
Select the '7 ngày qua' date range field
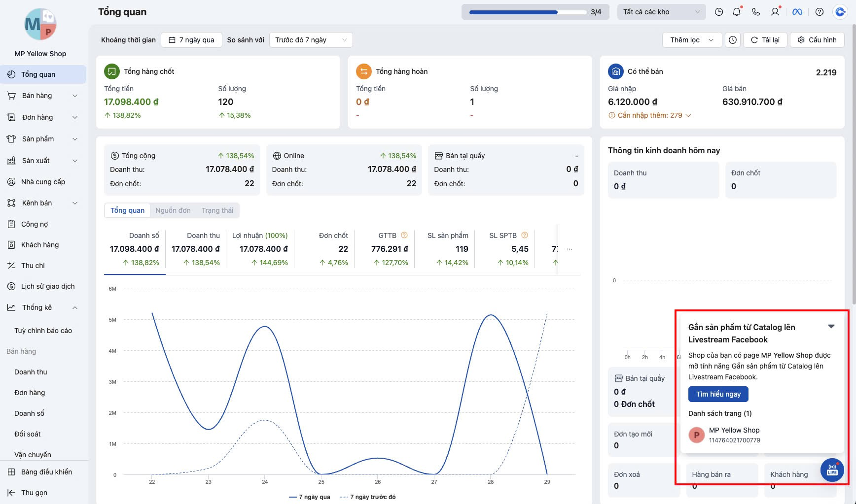[x=191, y=40]
